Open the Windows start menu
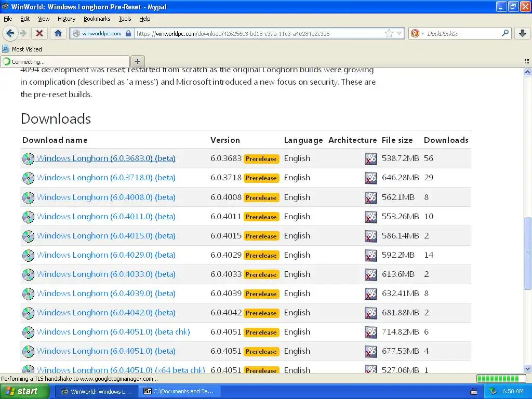532x399 pixels. (24, 391)
